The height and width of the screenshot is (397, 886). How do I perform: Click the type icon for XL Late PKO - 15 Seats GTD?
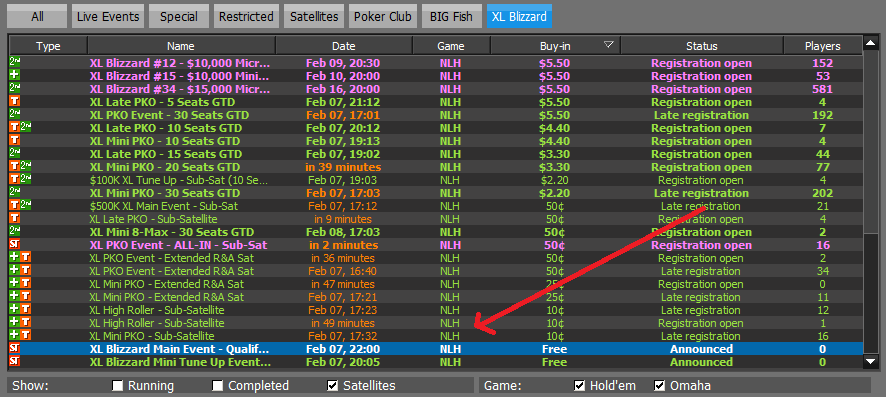pos(15,154)
